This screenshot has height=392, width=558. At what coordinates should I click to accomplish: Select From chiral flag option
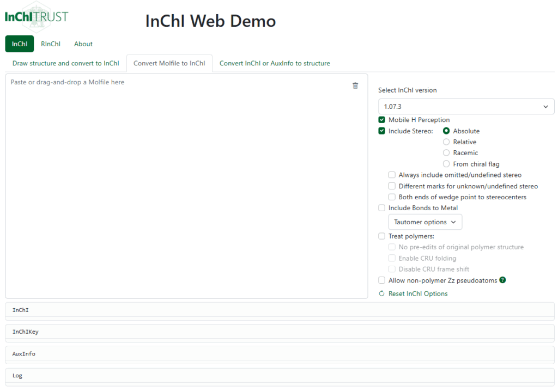point(446,164)
